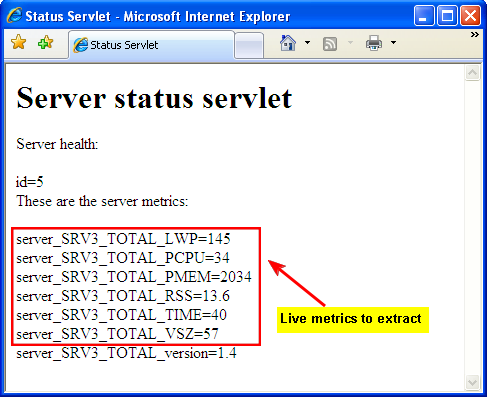Click the server_SRV3_TOTAL_PCPU=34 line
The height and width of the screenshot is (397, 487).
[x=123, y=258]
